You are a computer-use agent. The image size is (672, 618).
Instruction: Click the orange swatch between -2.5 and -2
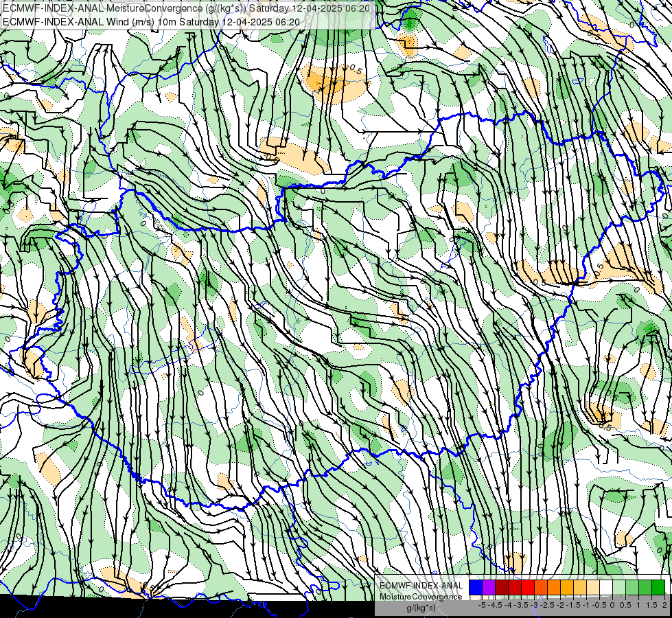click(x=554, y=588)
